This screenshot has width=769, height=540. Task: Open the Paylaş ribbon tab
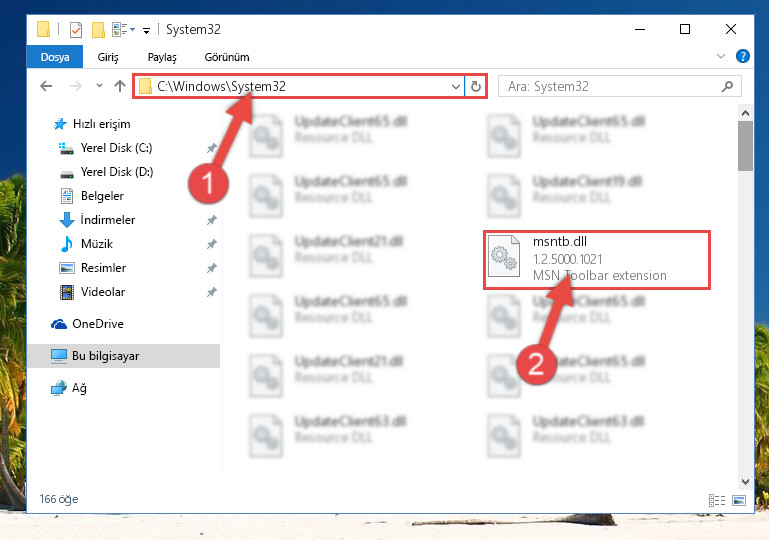point(162,57)
